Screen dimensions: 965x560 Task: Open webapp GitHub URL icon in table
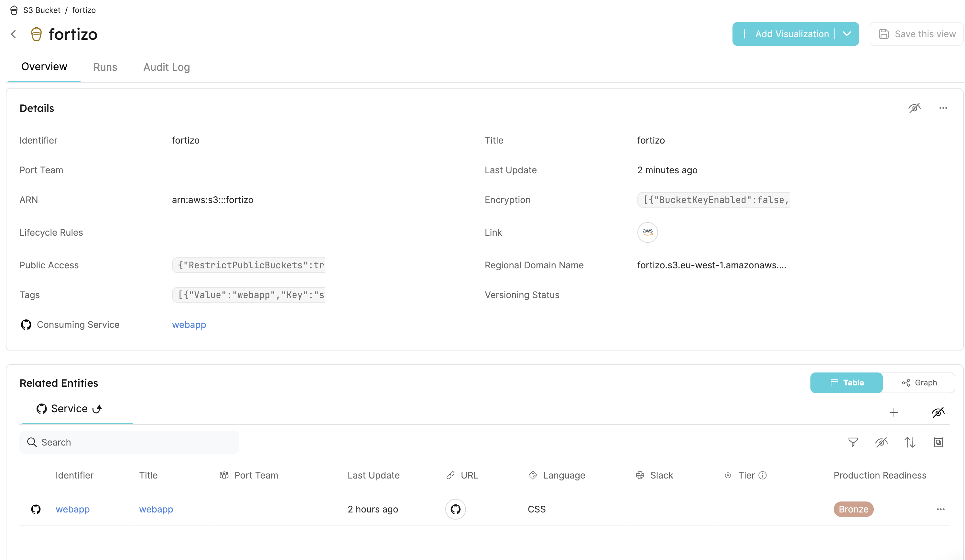click(x=455, y=509)
